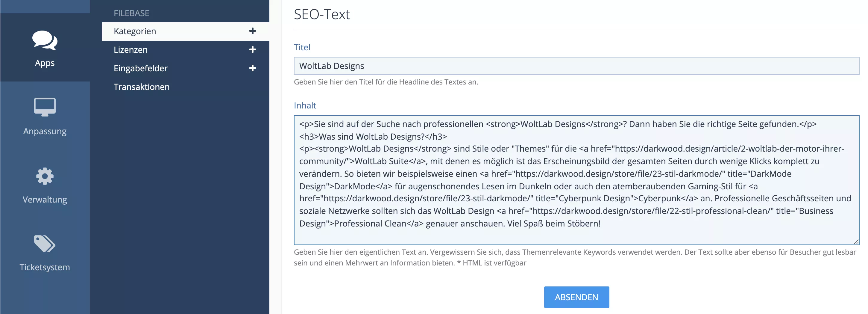Click the FILEBASE section header
This screenshot has width=868, height=314.
point(131,13)
